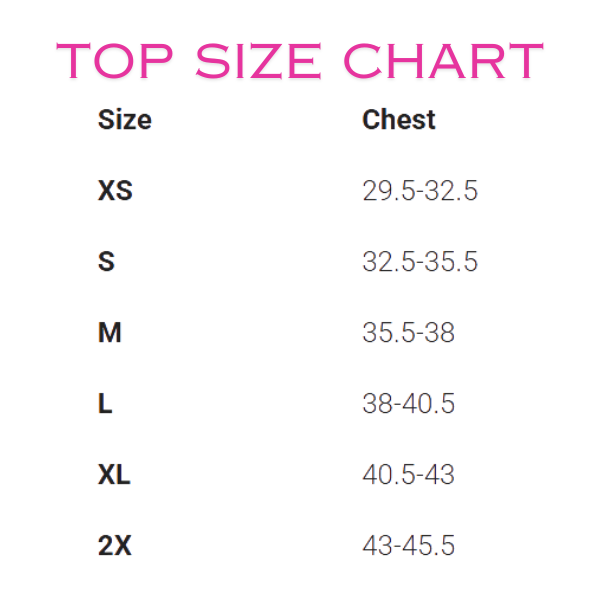Click the XS size label
Screen dimensions: 600x600
115,190
